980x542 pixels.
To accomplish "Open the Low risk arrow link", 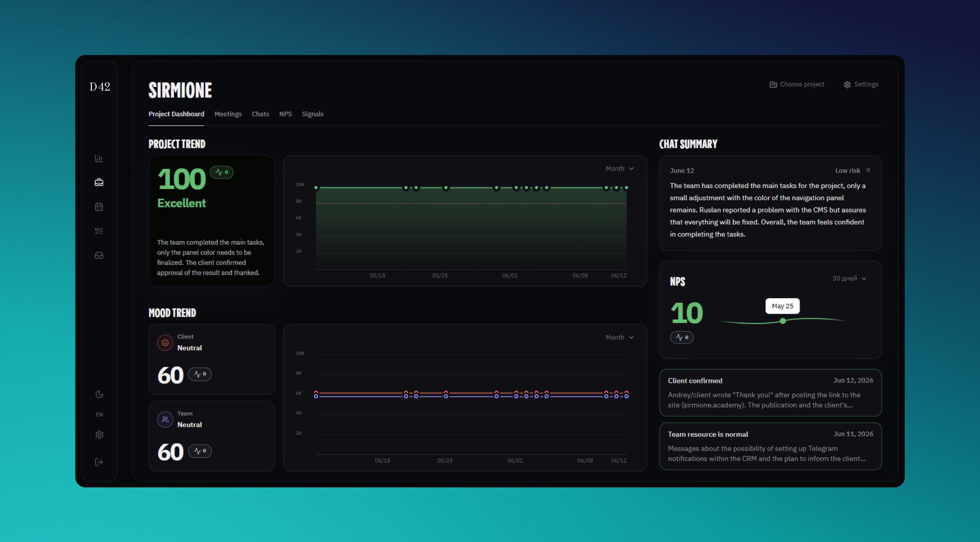I will coord(852,171).
